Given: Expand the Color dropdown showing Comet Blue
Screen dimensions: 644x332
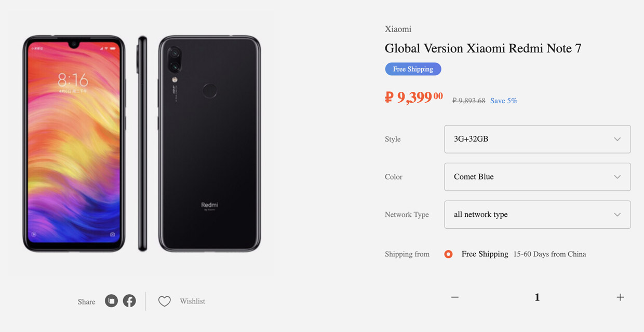Looking at the screenshot, I should 537,177.
